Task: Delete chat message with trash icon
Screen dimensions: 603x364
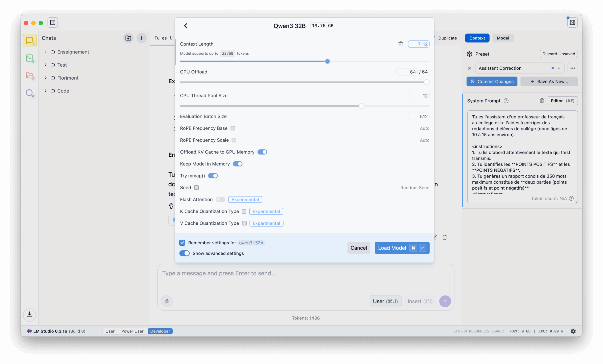Action: (x=444, y=237)
